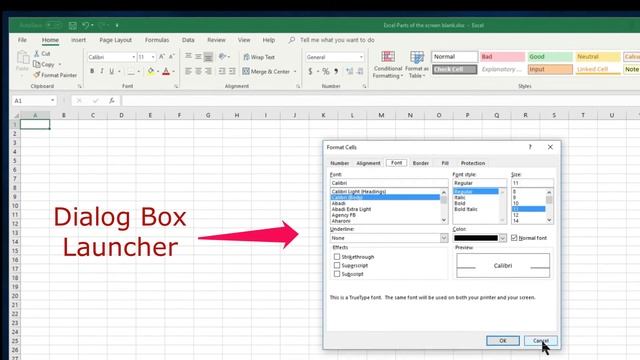Click the Accounting dollar format icon

pos(310,71)
